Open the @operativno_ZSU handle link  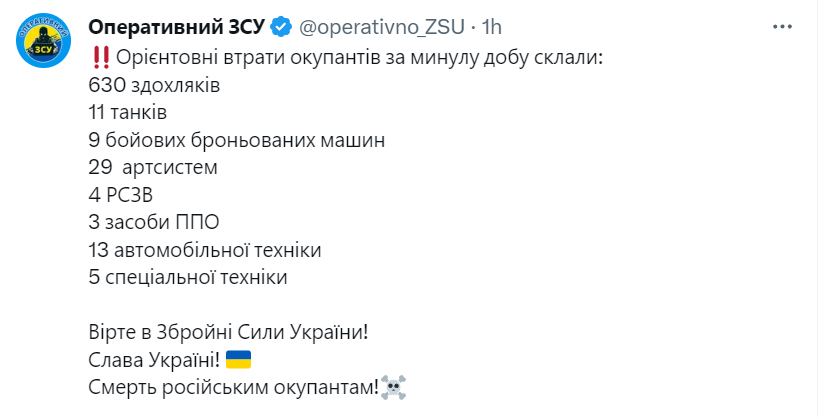pos(382,27)
